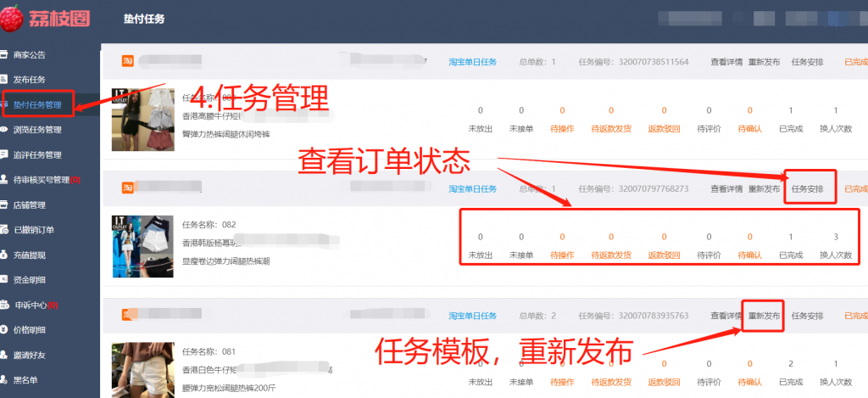Viewport: 868px width, 398px height.
Task: Click 任务安排 for task 320070783935763
Action: click(x=807, y=316)
